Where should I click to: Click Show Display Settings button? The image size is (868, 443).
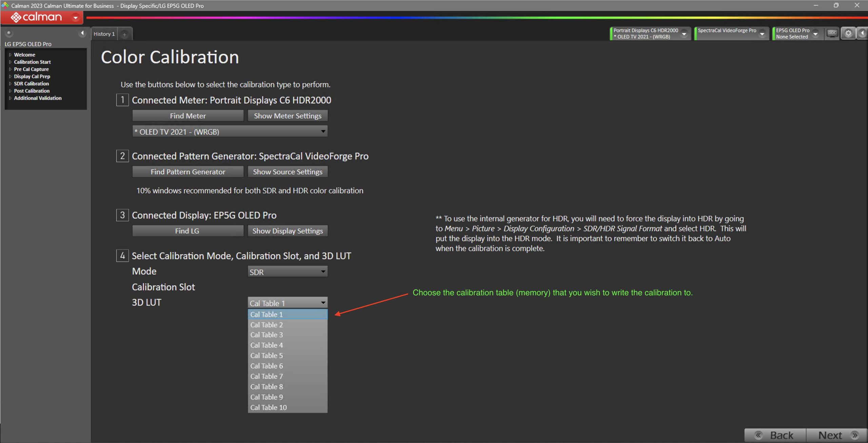pos(288,231)
